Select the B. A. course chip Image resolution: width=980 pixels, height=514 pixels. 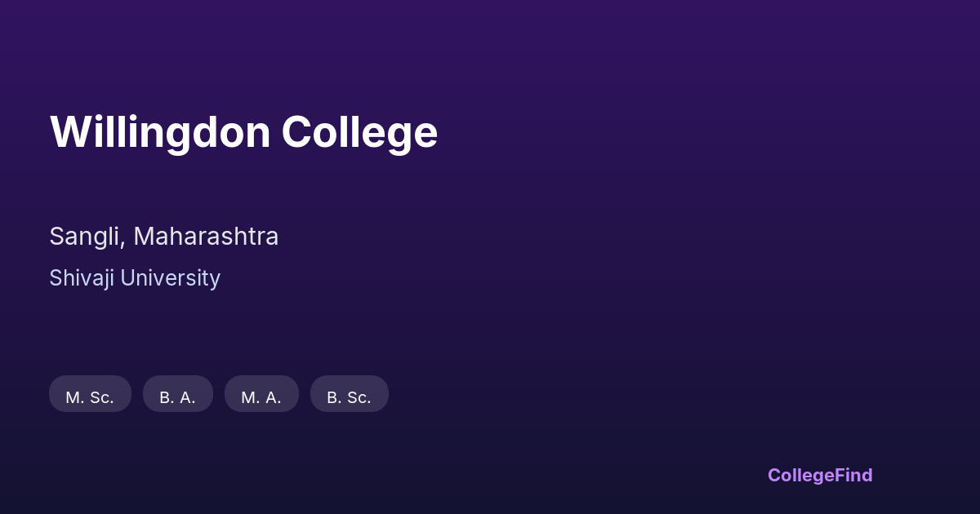click(177, 397)
